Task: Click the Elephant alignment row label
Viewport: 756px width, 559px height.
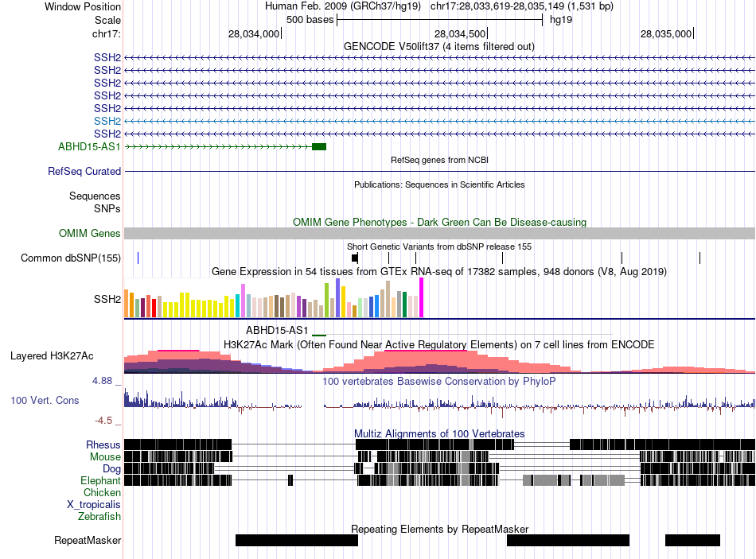Action: click(x=101, y=481)
